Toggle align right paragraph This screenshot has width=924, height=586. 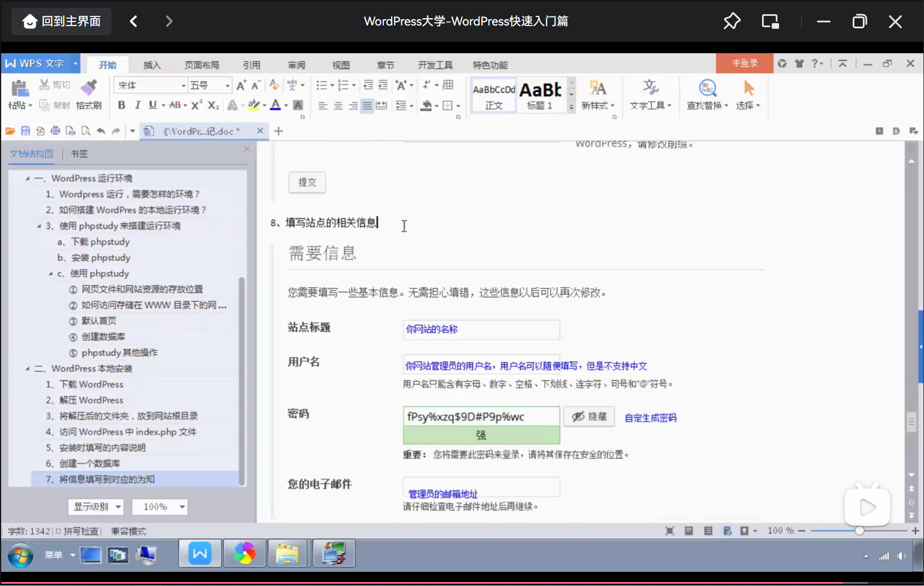(x=353, y=105)
